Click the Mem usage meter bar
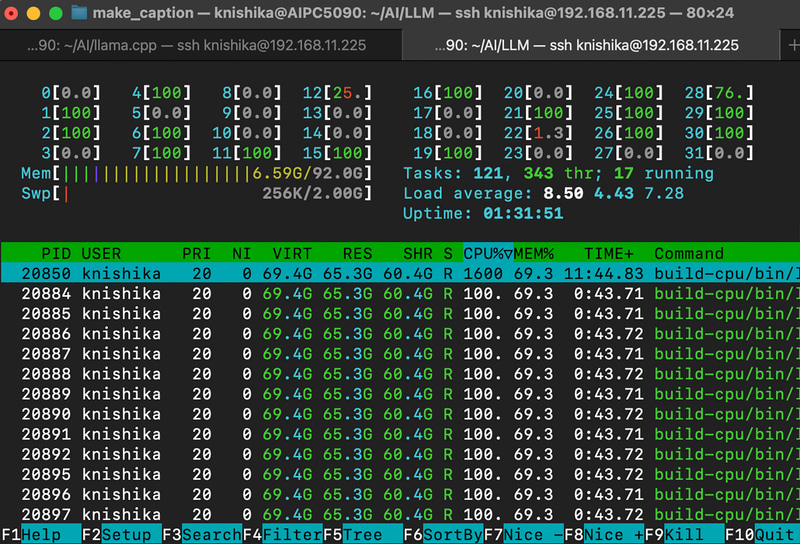Image resolution: width=800 pixels, height=544 pixels. pos(196,174)
